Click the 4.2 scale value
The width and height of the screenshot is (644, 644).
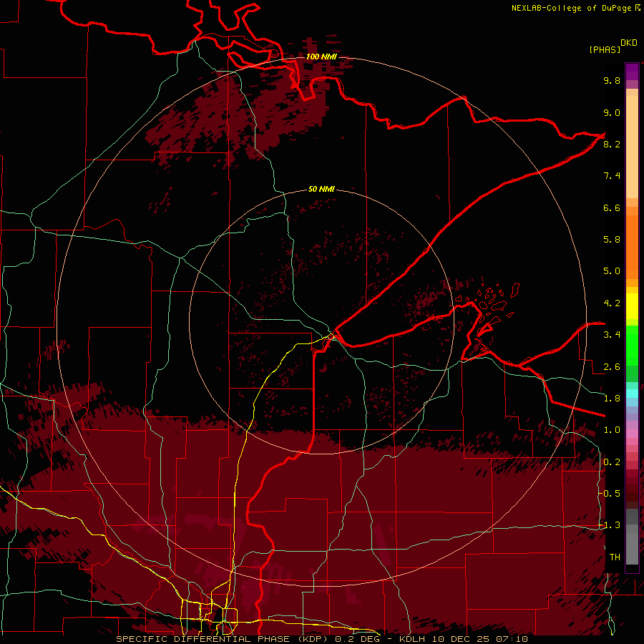tap(612, 303)
